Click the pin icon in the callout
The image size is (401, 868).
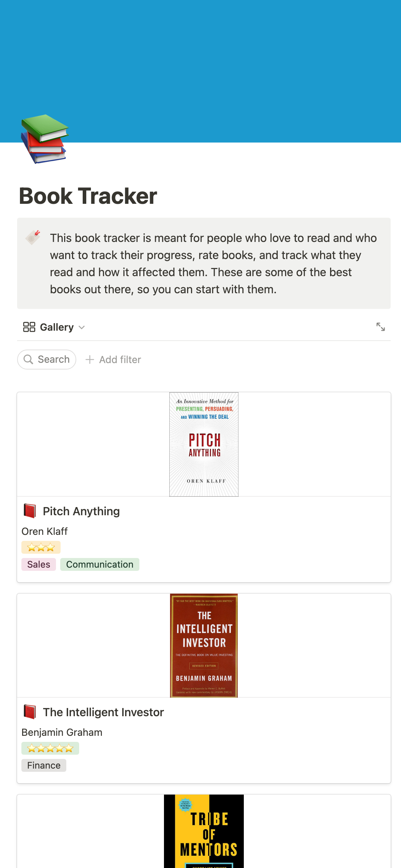pyautogui.click(x=33, y=237)
